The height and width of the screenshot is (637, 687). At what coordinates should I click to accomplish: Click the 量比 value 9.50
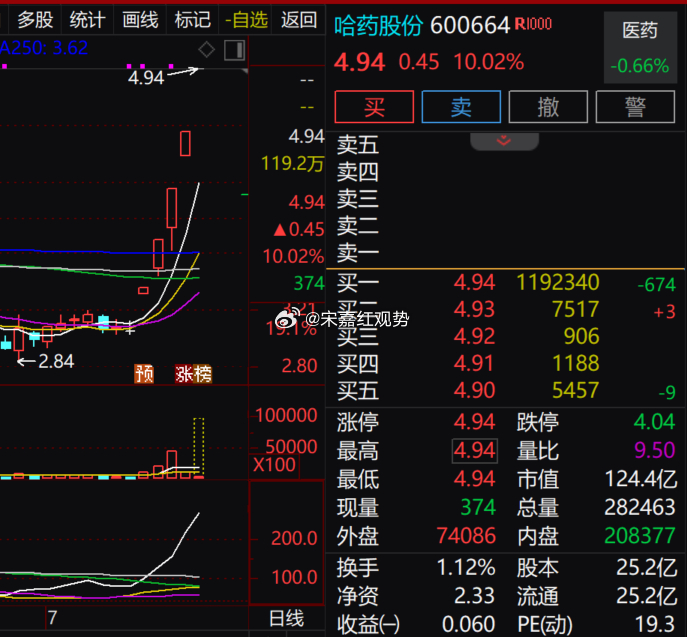pyautogui.click(x=654, y=450)
